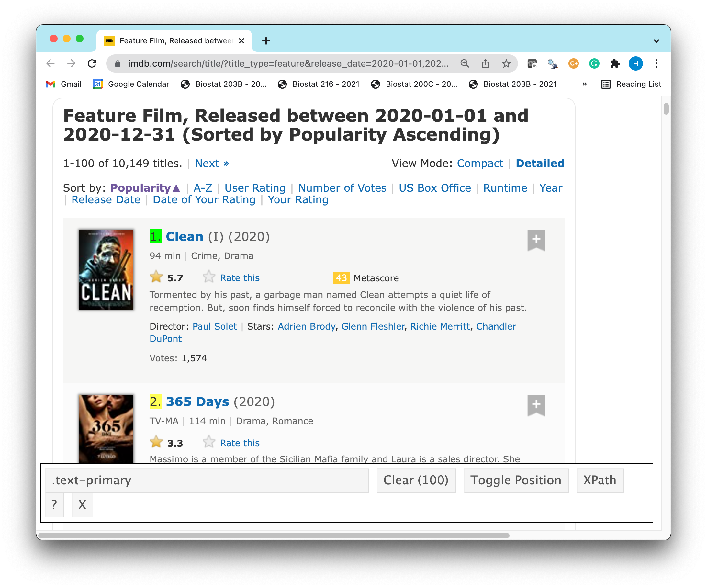Viewport: 707px width, 588px height.
Task: Click the .text-primary selector input field
Action: click(x=207, y=480)
